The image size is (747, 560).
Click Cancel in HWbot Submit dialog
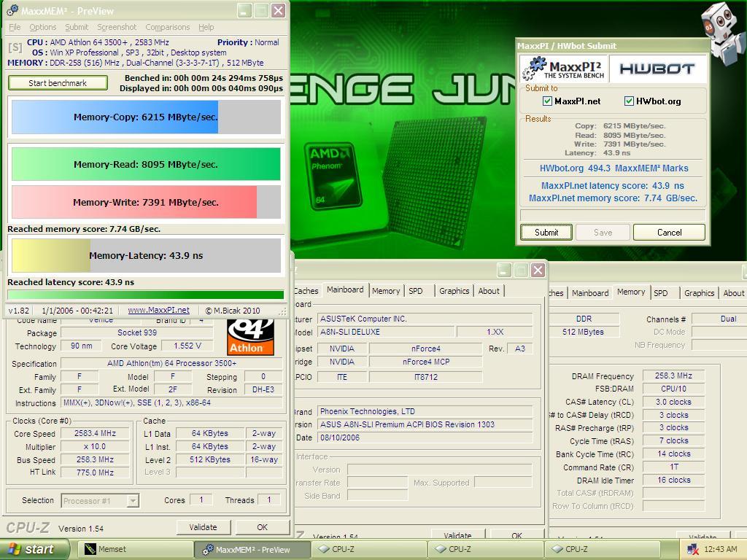point(670,233)
